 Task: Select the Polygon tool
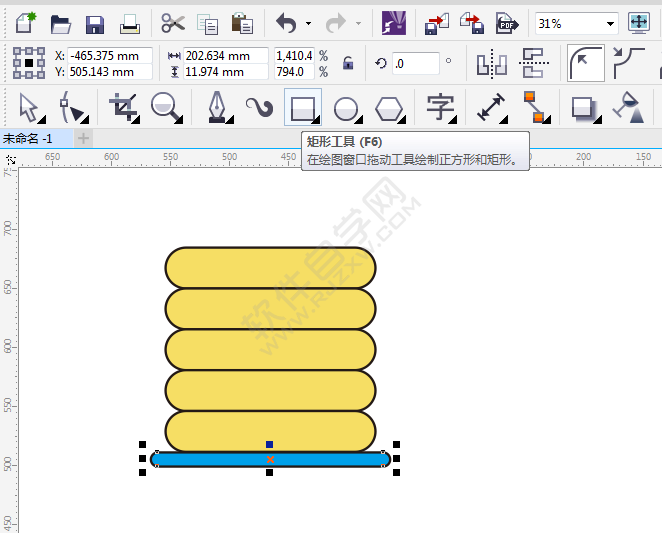390,107
